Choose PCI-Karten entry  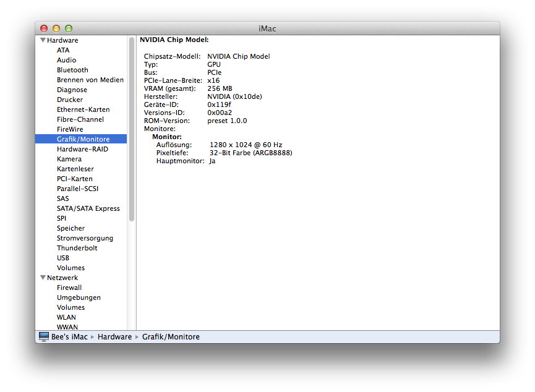(75, 179)
